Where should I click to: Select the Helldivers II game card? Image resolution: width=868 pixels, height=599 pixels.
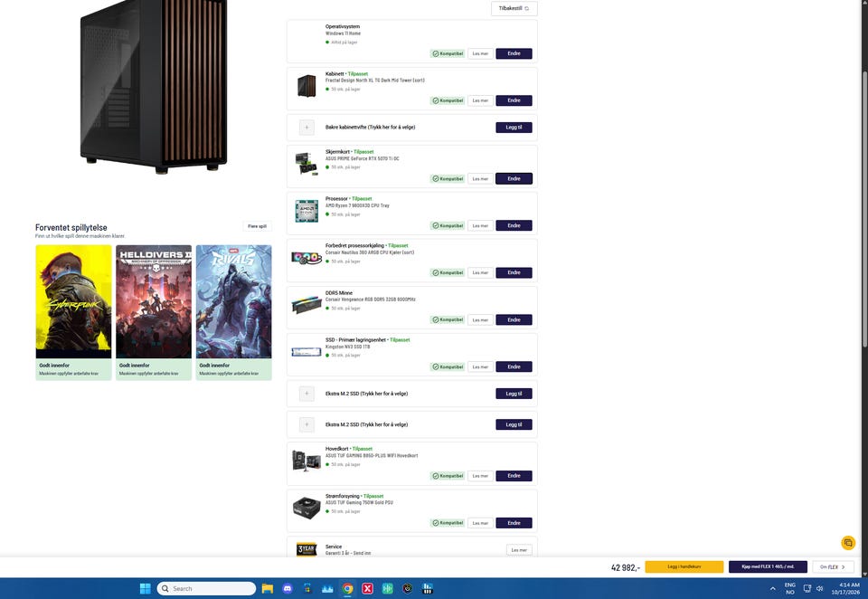click(x=154, y=312)
